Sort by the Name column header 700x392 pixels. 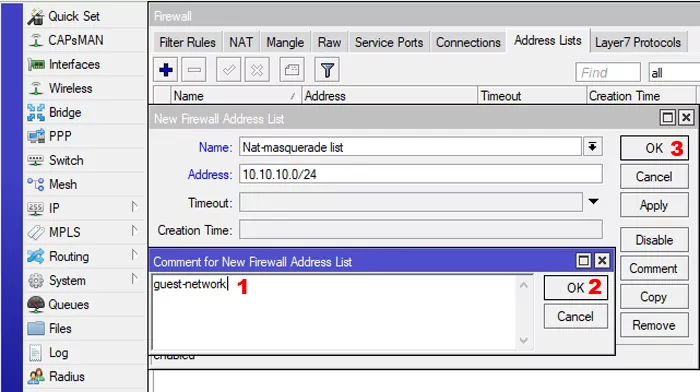tap(235, 96)
